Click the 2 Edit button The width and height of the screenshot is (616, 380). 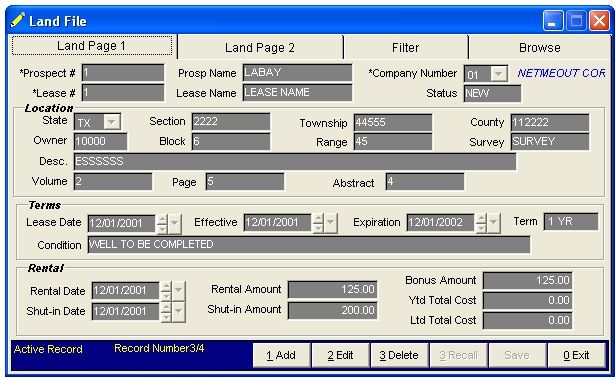click(x=340, y=355)
